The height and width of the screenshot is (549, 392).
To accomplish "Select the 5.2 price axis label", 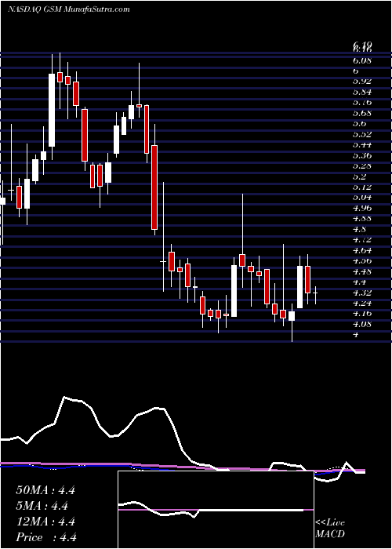I will (x=360, y=176).
